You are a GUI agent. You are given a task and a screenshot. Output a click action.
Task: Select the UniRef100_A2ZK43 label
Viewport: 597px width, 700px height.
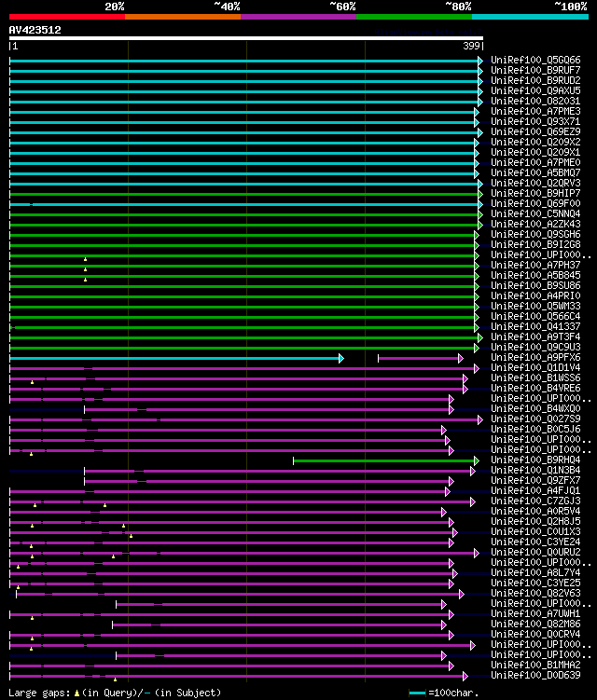535,224
